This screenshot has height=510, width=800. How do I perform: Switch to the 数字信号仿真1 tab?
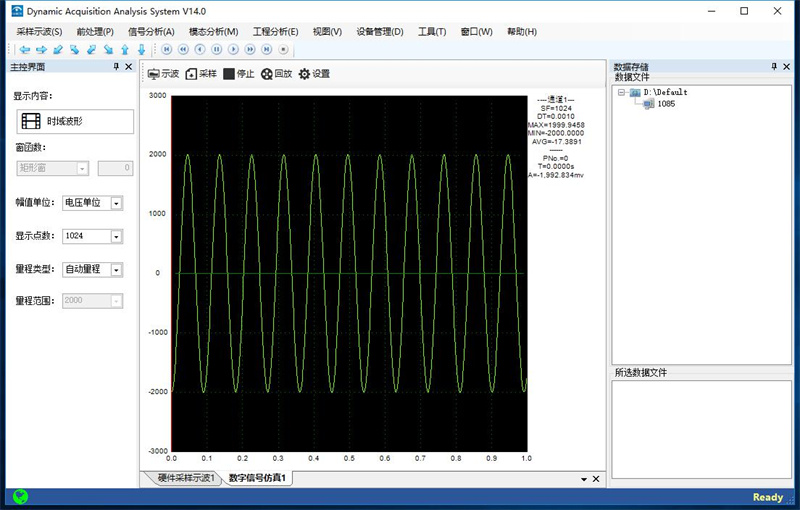pyautogui.click(x=257, y=478)
